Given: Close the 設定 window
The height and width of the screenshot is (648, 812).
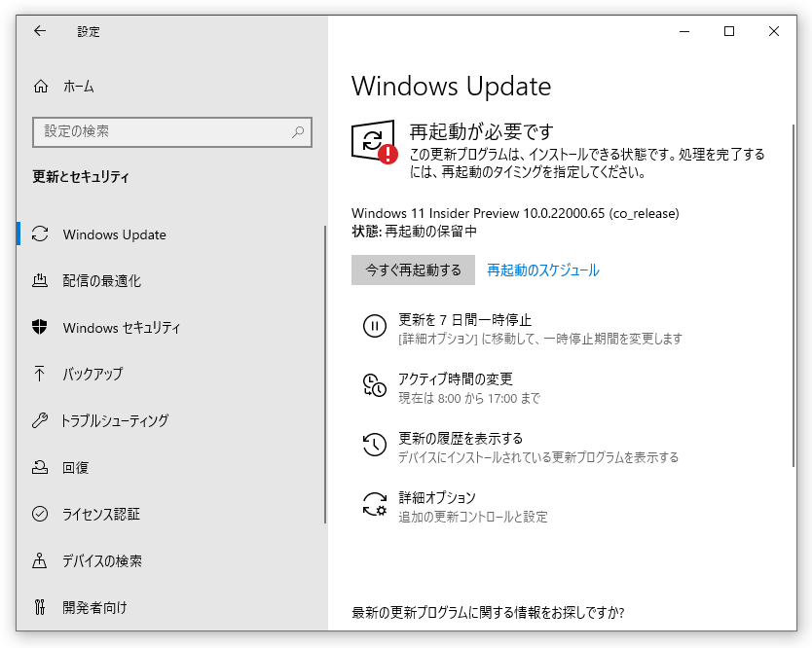Looking at the screenshot, I should pos(774,31).
